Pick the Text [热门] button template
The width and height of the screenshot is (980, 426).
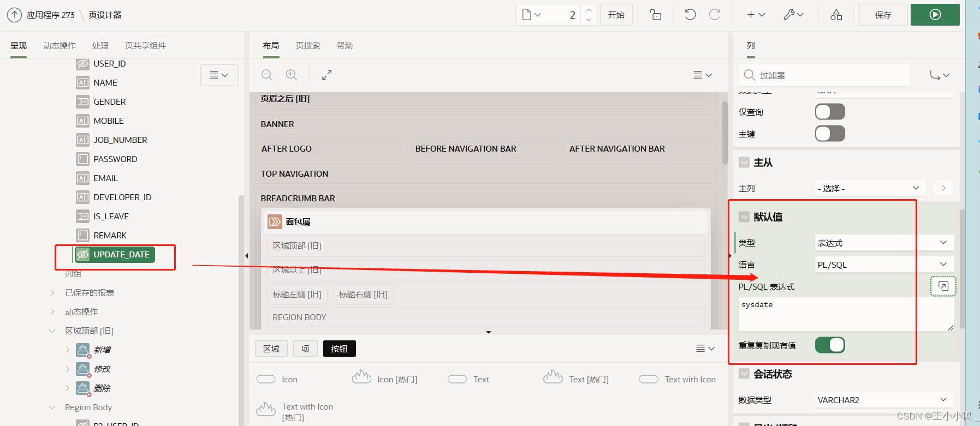576,379
